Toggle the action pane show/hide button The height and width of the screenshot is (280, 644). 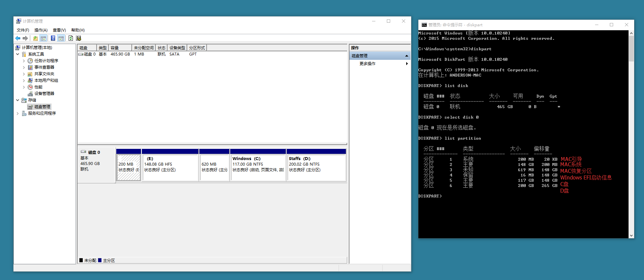pos(61,38)
